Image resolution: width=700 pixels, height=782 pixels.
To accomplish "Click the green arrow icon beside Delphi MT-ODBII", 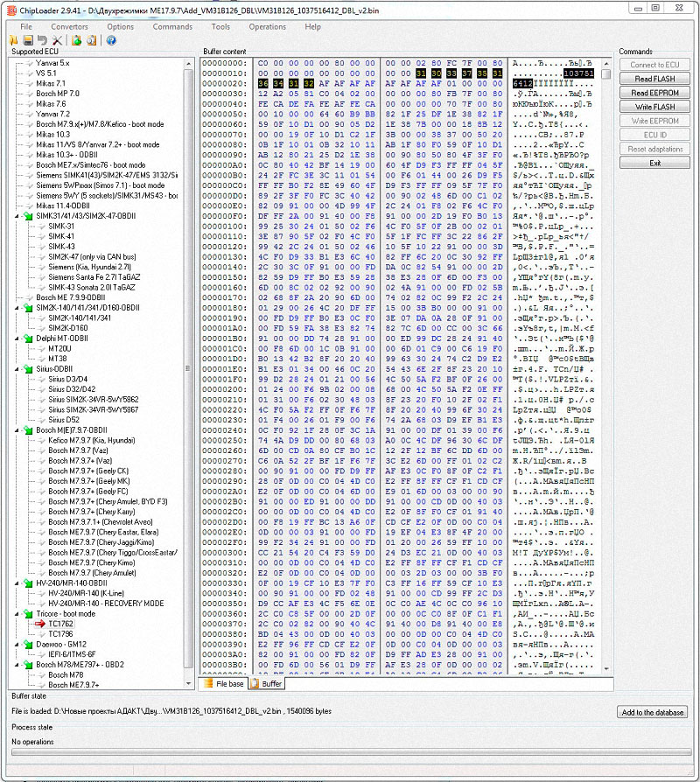I will point(28,338).
